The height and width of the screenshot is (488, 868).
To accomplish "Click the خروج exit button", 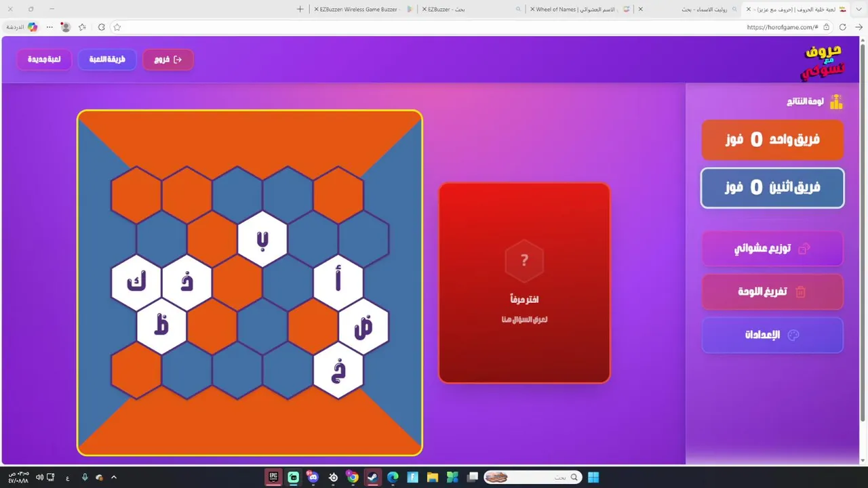I will [x=168, y=60].
